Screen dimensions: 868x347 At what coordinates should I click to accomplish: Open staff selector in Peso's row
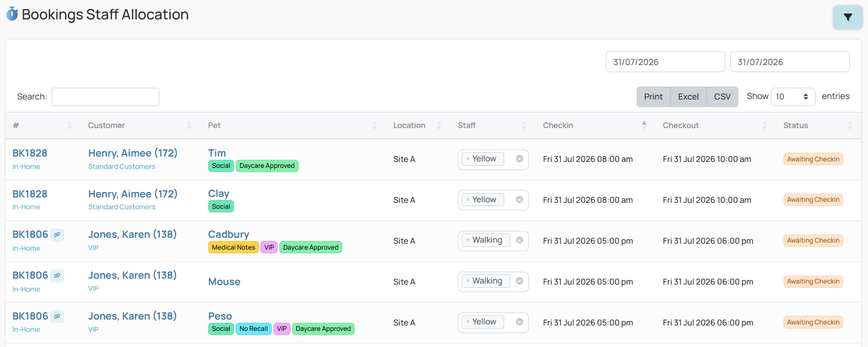tap(493, 322)
